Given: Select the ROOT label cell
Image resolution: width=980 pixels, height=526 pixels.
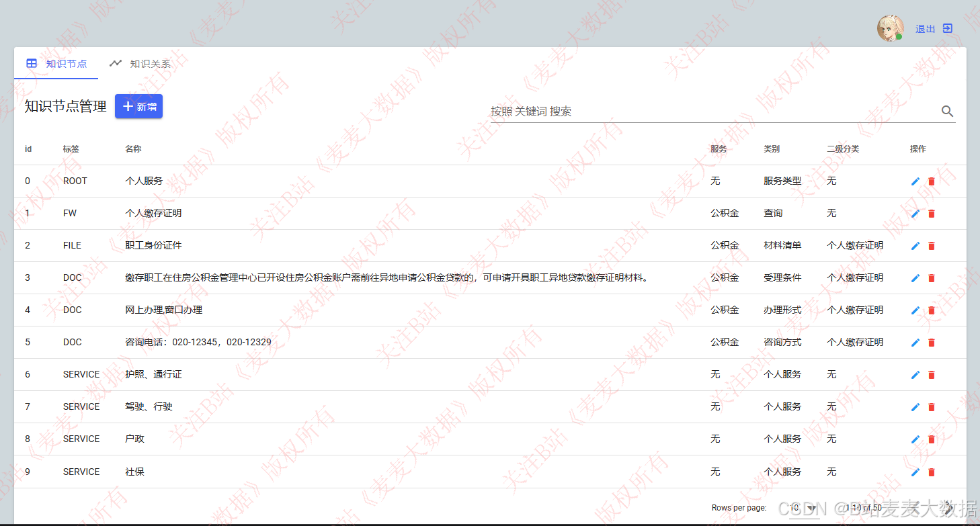Looking at the screenshot, I should [75, 181].
